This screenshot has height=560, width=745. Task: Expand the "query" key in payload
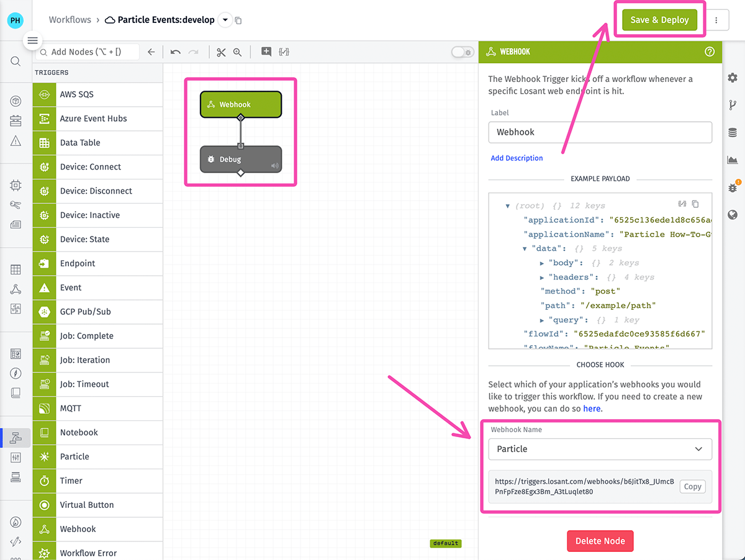point(542,320)
